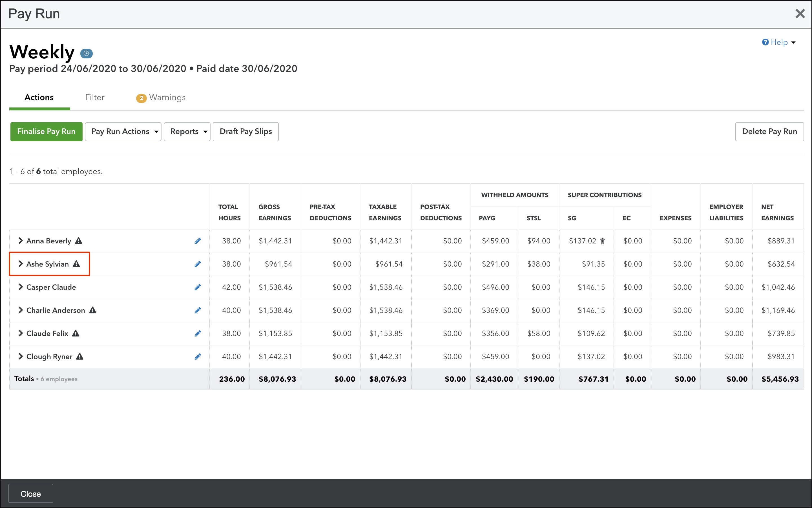Edit Casper Claude's pay using pencil icon

tap(198, 287)
